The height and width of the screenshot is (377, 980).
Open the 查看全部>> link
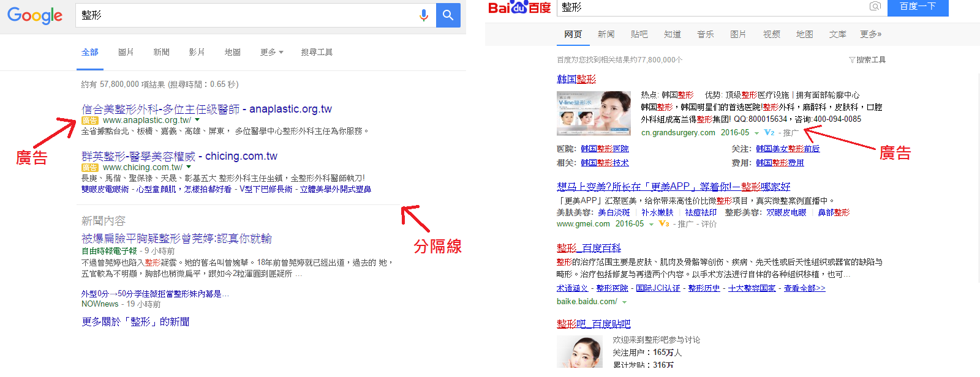(804, 288)
